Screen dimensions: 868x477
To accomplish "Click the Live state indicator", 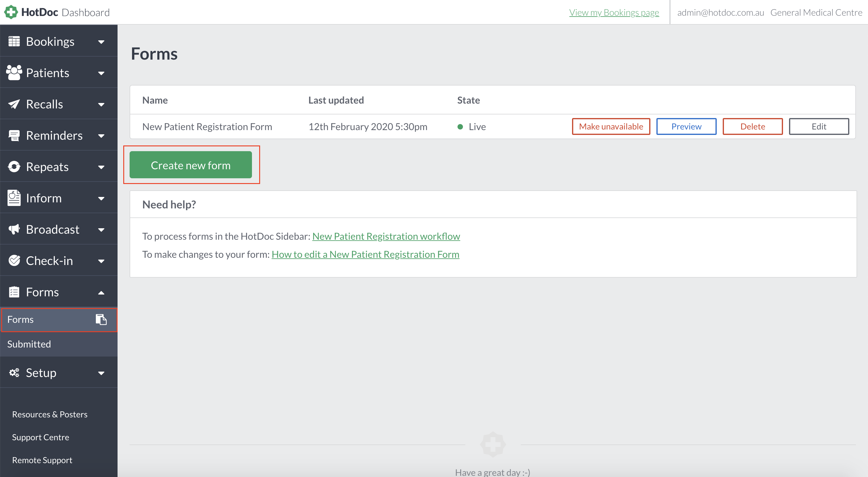I will pyautogui.click(x=471, y=126).
